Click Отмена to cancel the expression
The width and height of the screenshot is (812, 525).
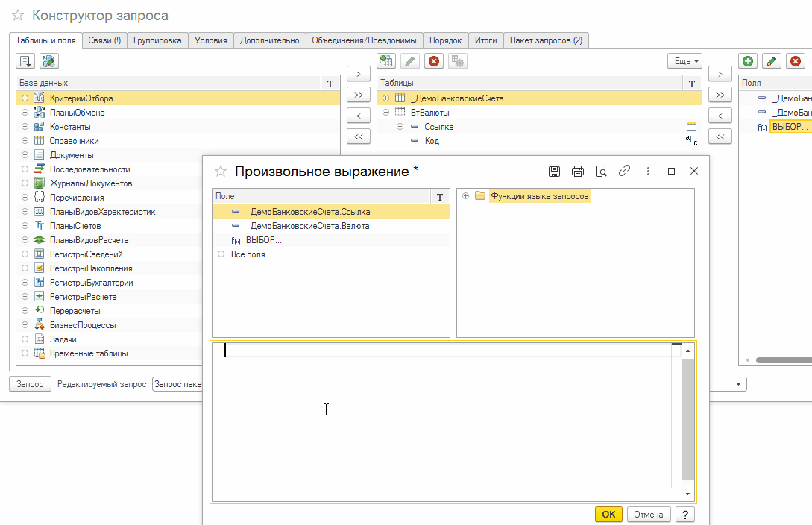tap(649, 514)
